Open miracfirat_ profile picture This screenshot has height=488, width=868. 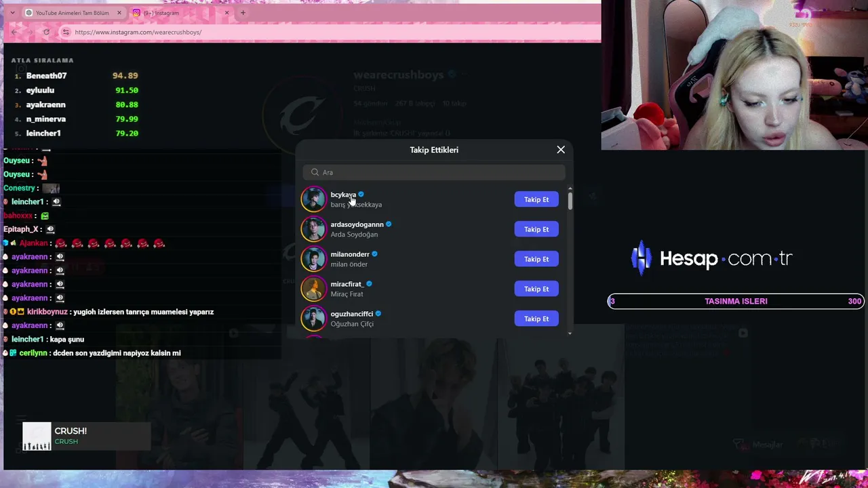313,289
